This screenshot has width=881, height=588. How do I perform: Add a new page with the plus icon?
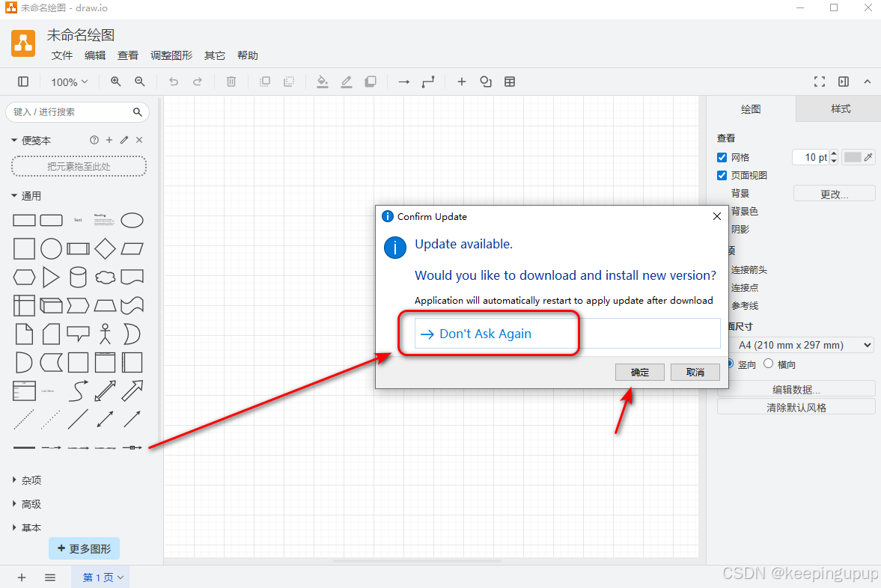(x=22, y=578)
